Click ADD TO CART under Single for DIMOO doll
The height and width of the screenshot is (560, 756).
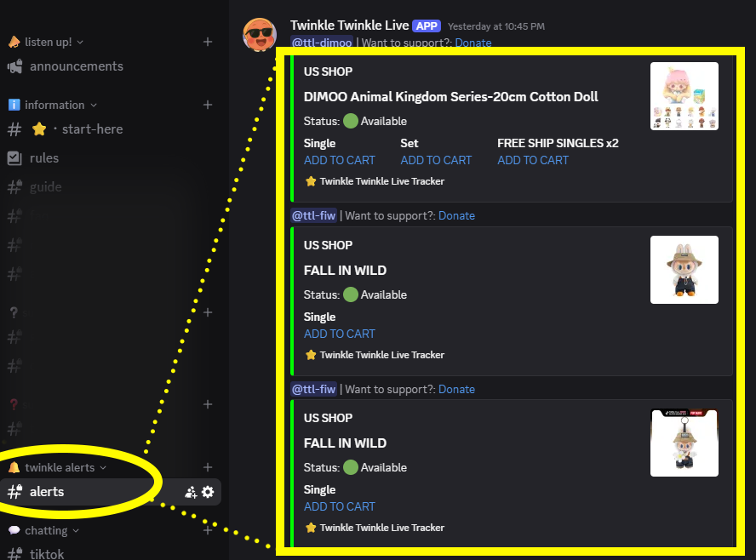(x=339, y=160)
